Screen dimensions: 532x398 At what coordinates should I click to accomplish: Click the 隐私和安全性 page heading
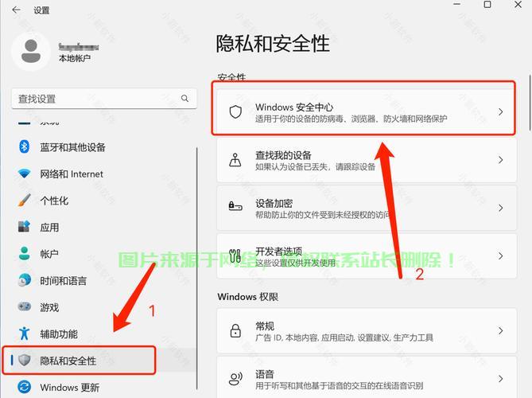pos(273,44)
